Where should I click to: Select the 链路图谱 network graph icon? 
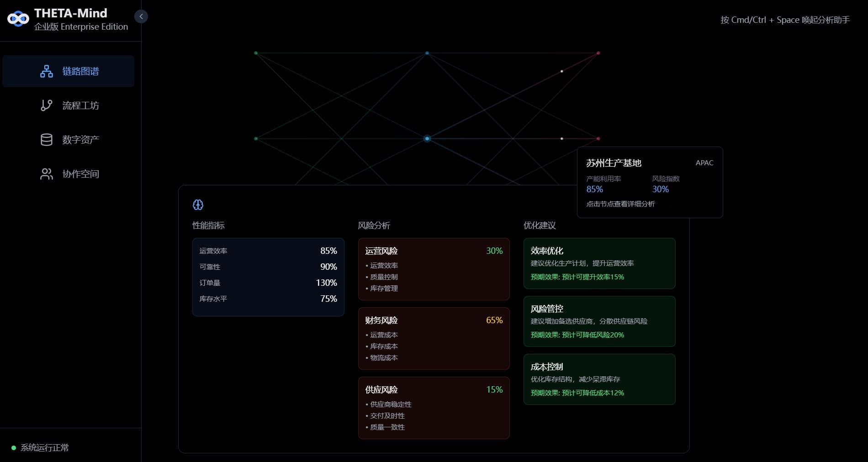coord(46,71)
